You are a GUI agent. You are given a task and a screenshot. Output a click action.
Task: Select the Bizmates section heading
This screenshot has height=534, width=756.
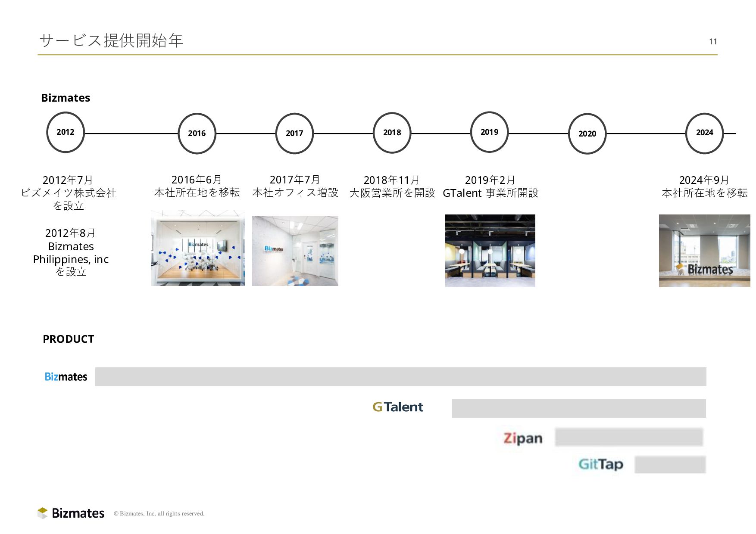click(66, 98)
